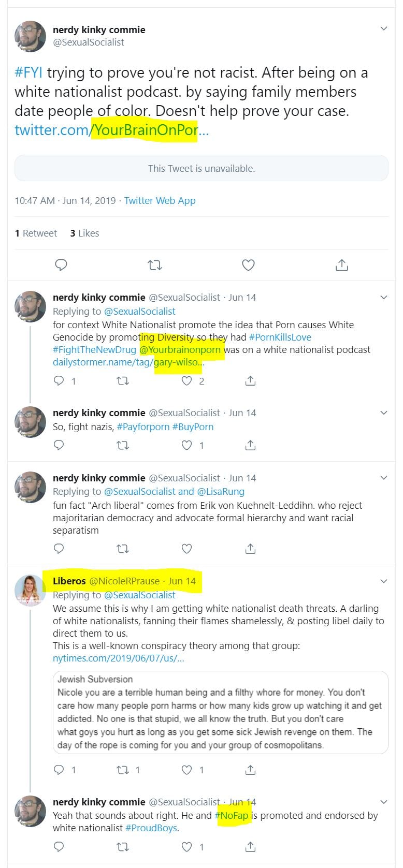Like the main #FYI tweet
The height and width of the screenshot is (868, 403).
tap(248, 265)
